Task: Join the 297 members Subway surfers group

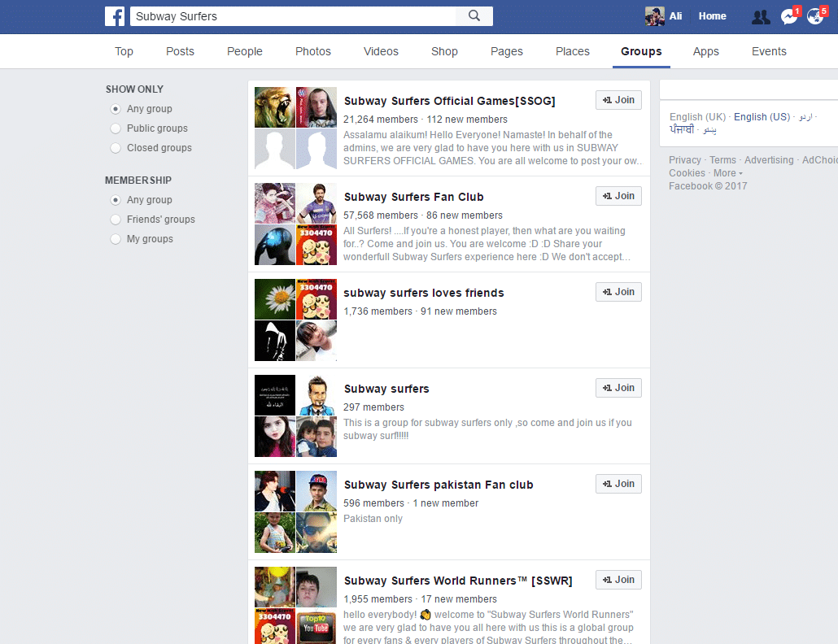Action: [x=619, y=388]
